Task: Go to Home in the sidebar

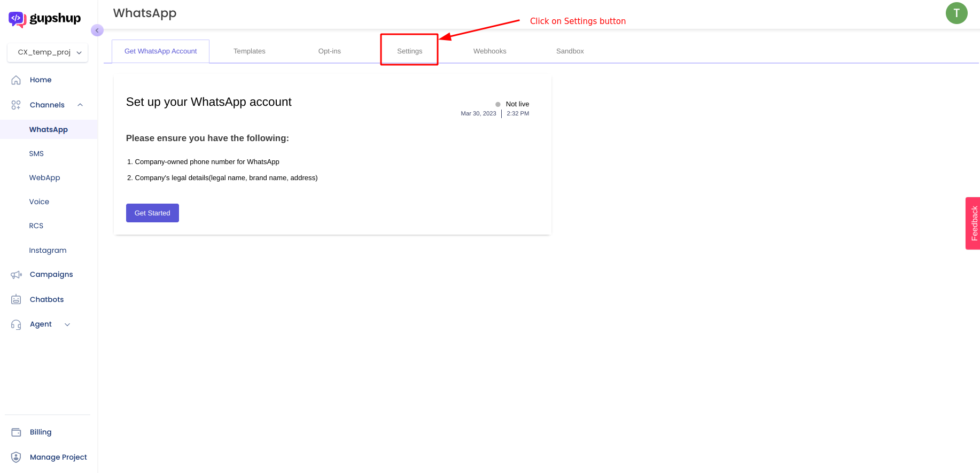Action: click(41, 80)
